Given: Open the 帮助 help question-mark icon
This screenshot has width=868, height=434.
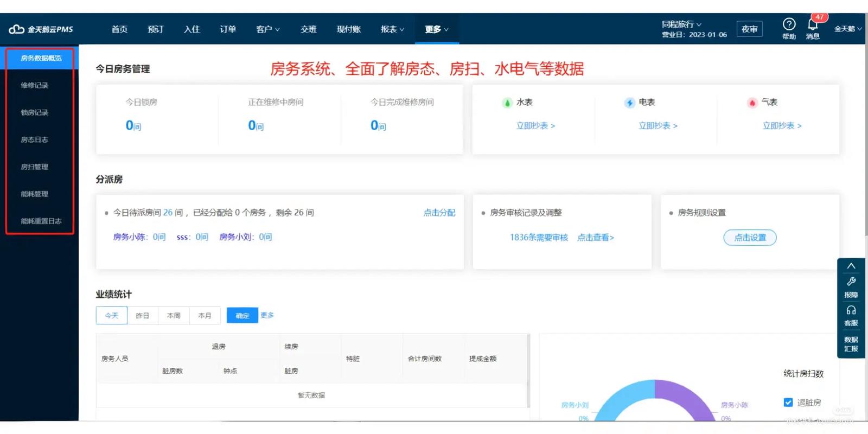Looking at the screenshot, I should pyautogui.click(x=789, y=24).
